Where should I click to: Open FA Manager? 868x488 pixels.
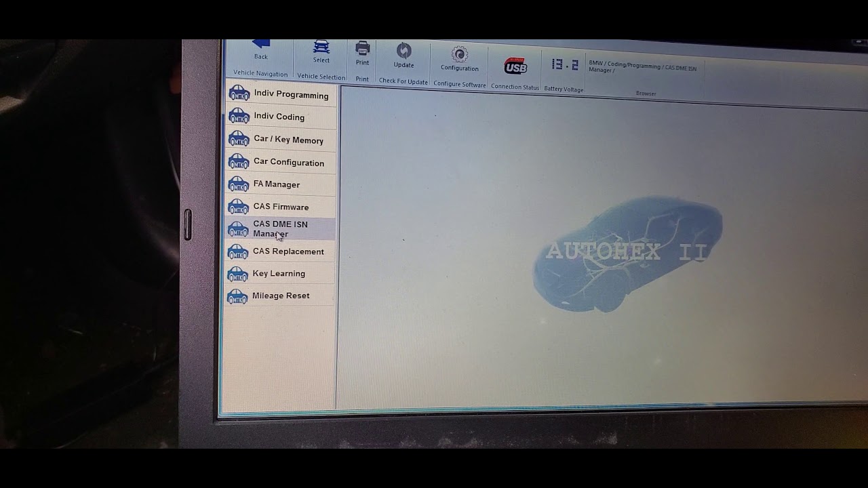pos(280,184)
